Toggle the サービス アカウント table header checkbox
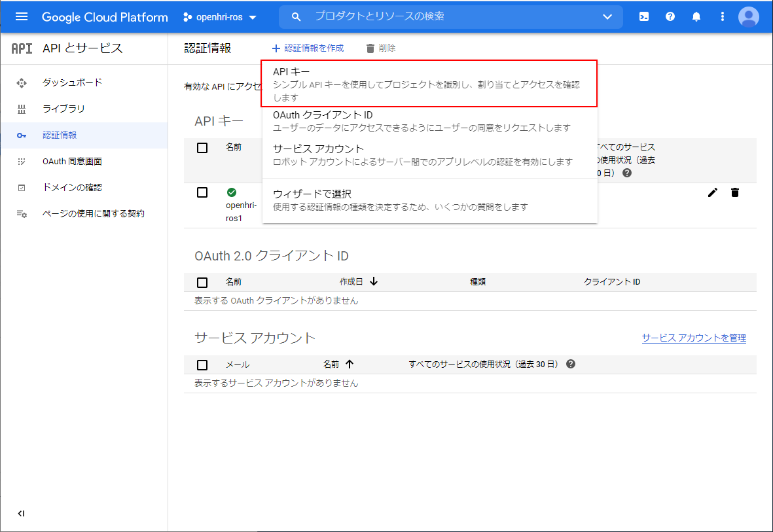The image size is (773, 532). coord(202,365)
